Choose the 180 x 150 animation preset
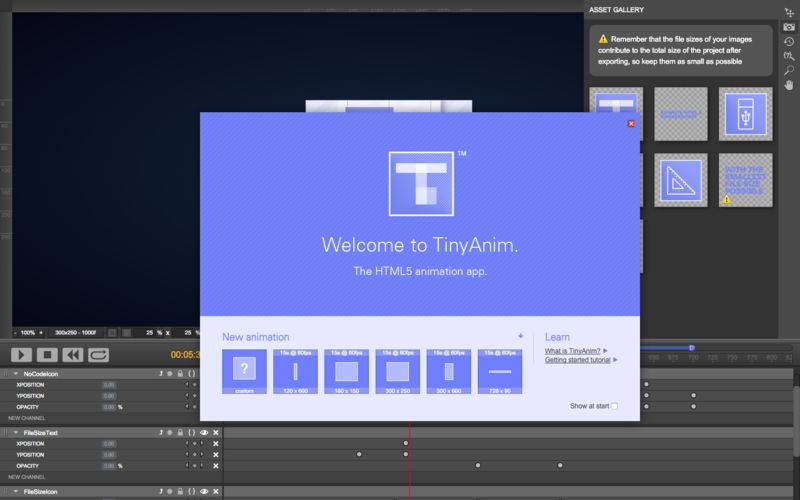Viewport: 800px width, 500px height. tap(346, 371)
